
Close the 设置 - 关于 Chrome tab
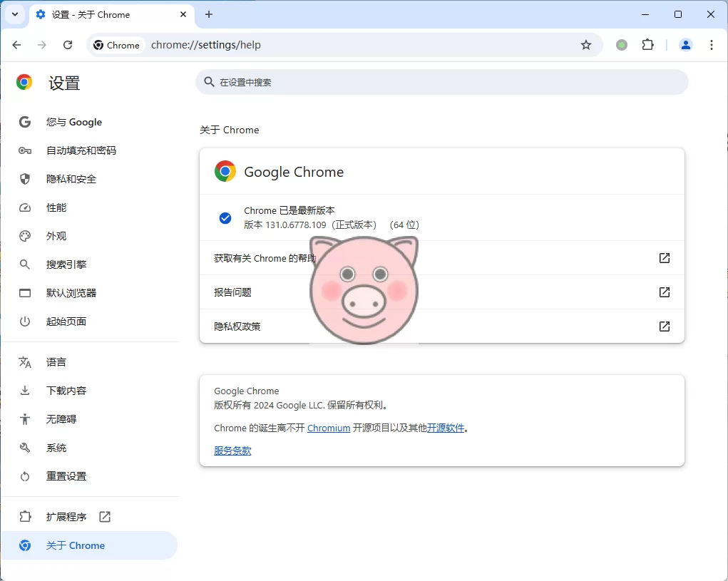(x=183, y=14)
